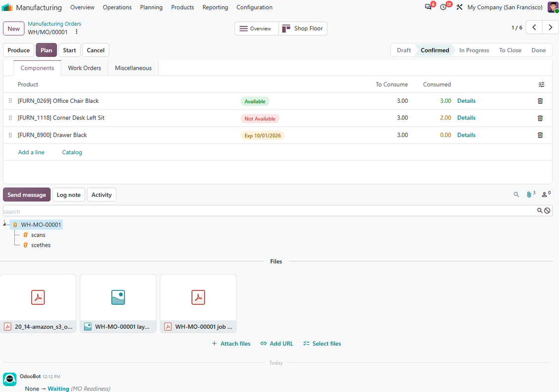Viewport: 559px width, 392px height.
Task: Click the Start button
Action: 70,50
